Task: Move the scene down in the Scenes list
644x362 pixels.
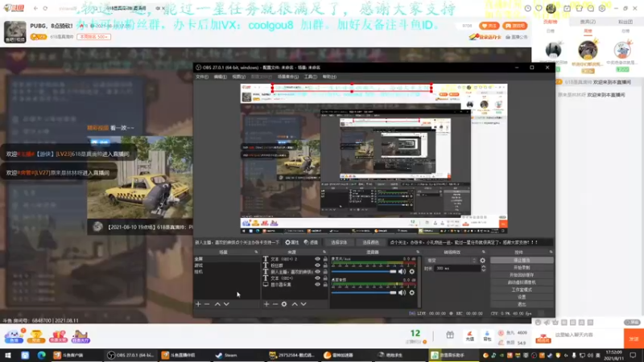Action: pyautogui.click(x=226, y=304)
